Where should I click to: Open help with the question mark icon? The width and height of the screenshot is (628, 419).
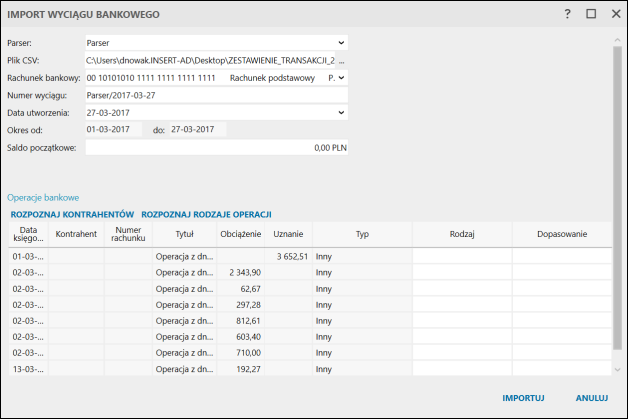coord(567,14)
